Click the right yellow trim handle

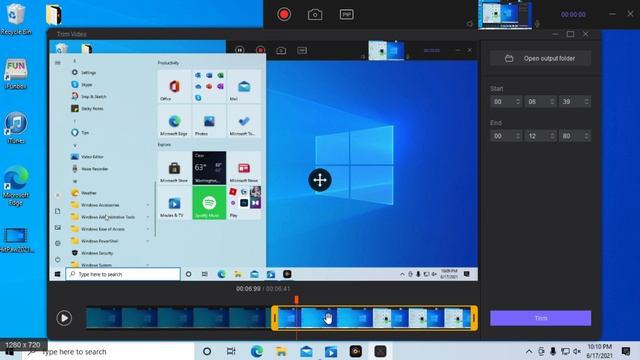point(474,318)
